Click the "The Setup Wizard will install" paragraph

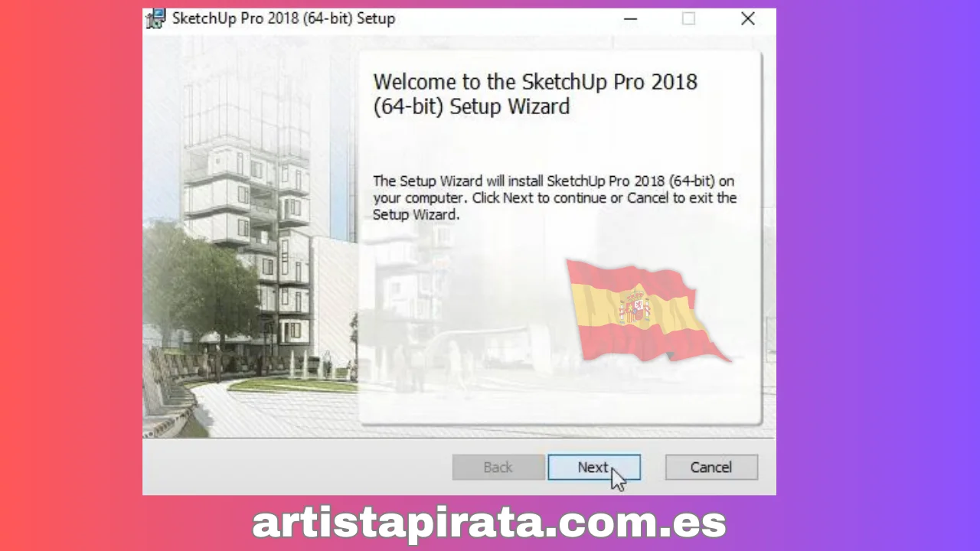(554, 198)
